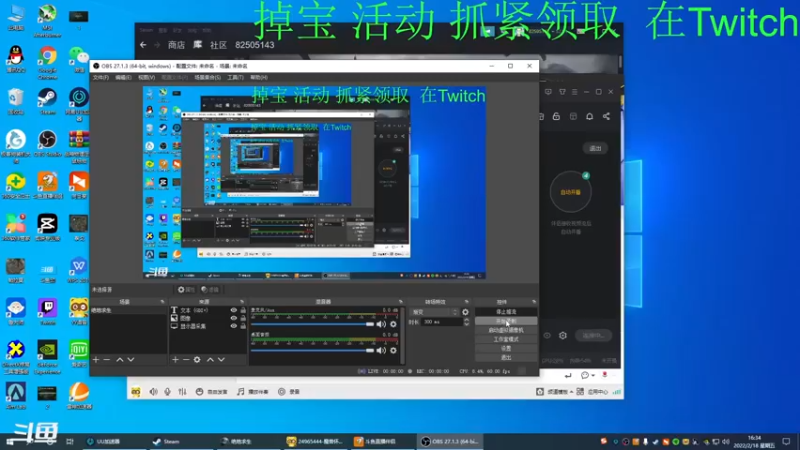
Task: Click the OBS preview canvas
Action: pyautogui.click(x=314, y=182)
